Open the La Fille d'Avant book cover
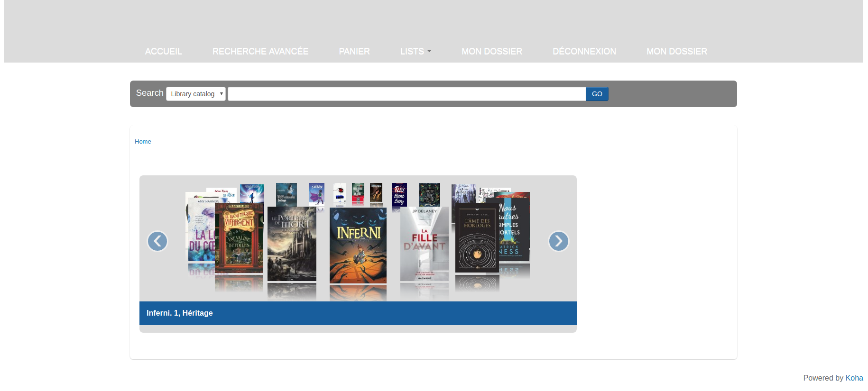This screenshot has width=868, height=391. click(425, 244)
